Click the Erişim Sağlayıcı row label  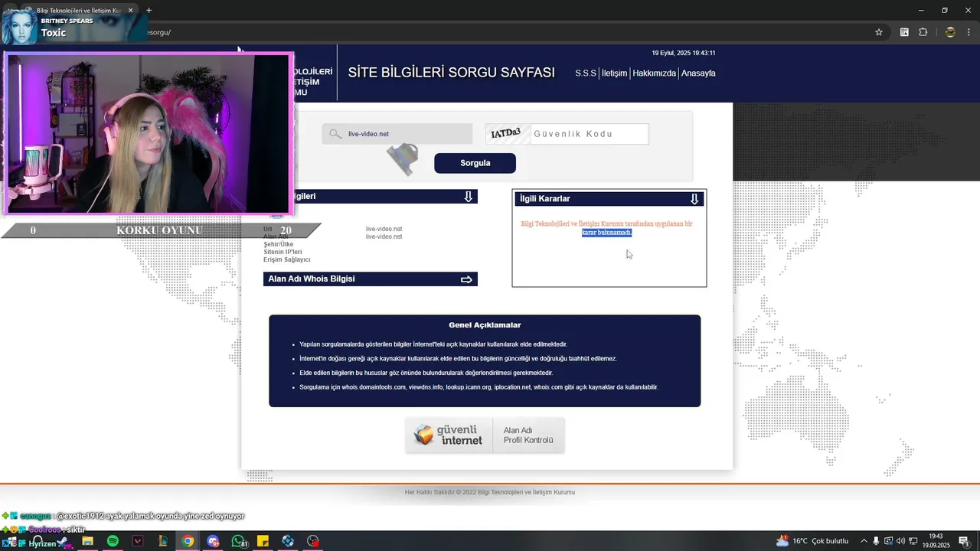286,259
